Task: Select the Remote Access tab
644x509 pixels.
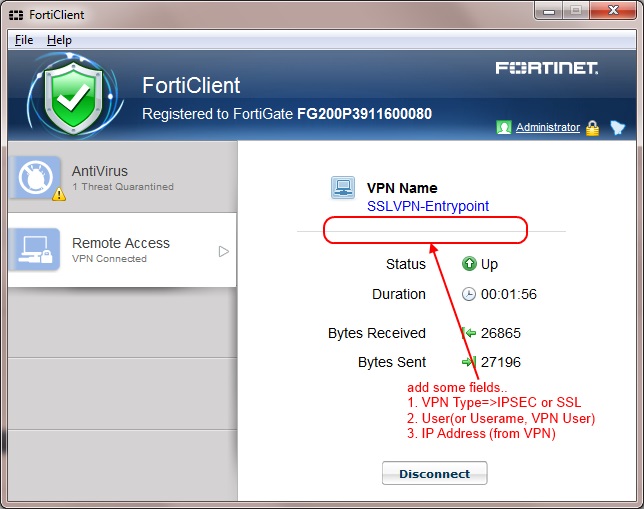Action: pyautogui.click(x=120, y=249)
